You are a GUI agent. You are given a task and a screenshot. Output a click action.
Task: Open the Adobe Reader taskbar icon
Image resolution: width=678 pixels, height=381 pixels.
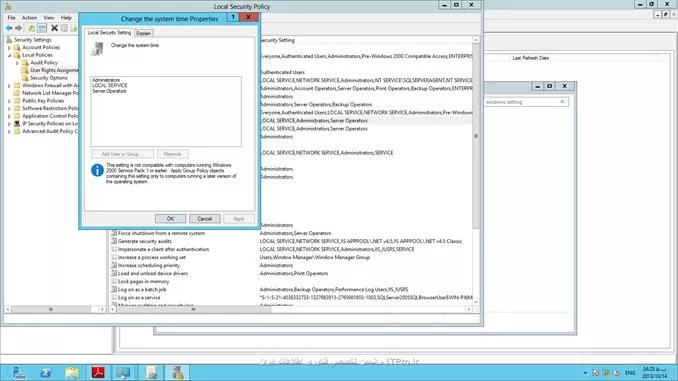[x=98, y=372]
